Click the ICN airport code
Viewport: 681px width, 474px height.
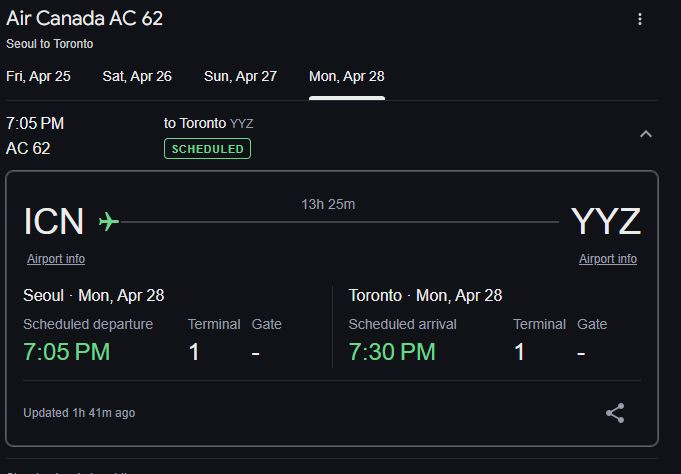click(54, 222)
